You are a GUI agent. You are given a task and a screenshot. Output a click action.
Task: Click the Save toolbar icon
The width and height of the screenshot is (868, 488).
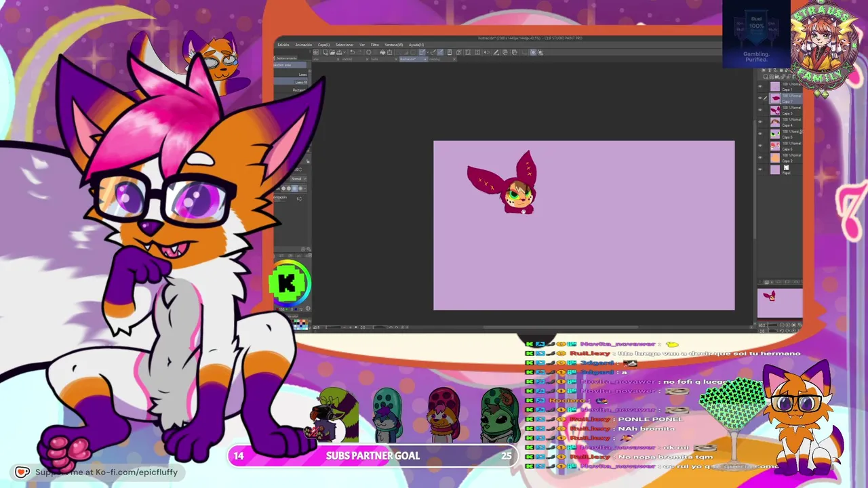click(x=339, y=52)
